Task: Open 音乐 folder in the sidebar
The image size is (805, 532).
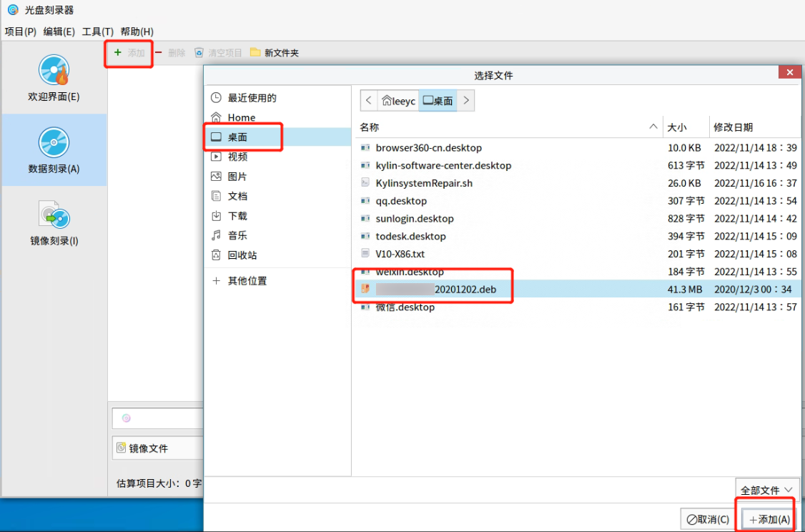Action: (277, 235)
